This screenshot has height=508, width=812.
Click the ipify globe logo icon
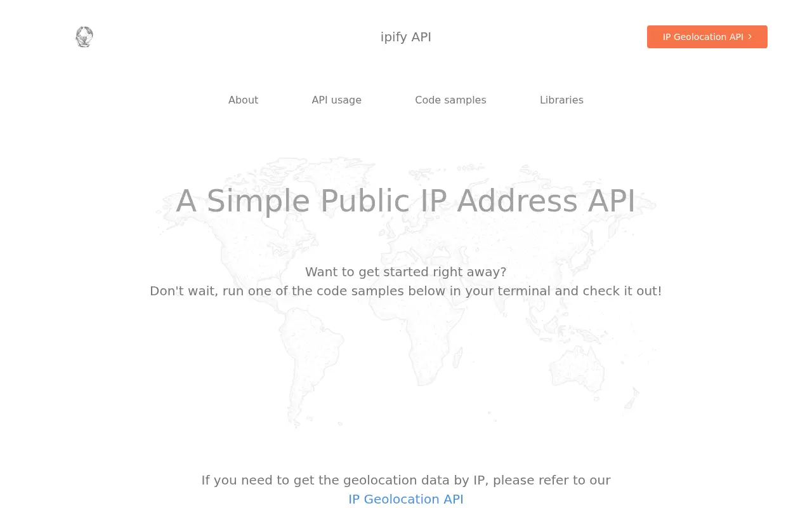[x=84, y=37]
